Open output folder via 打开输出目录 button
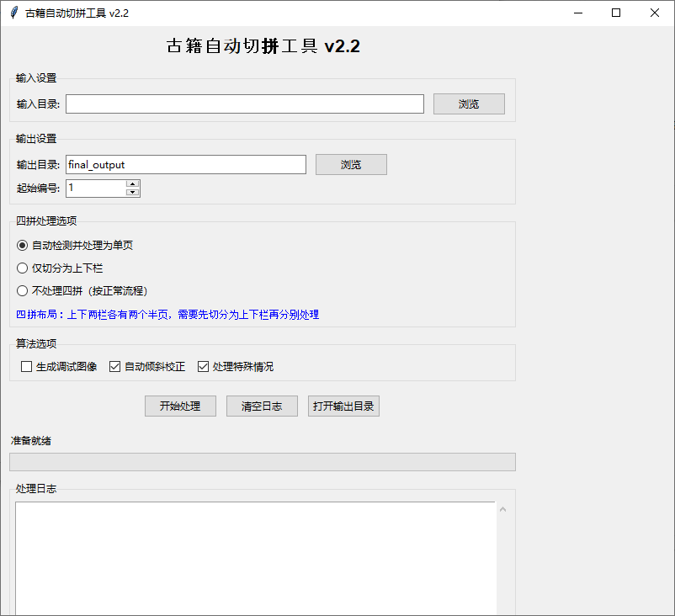675x616 pixels. tap(343, 406)
